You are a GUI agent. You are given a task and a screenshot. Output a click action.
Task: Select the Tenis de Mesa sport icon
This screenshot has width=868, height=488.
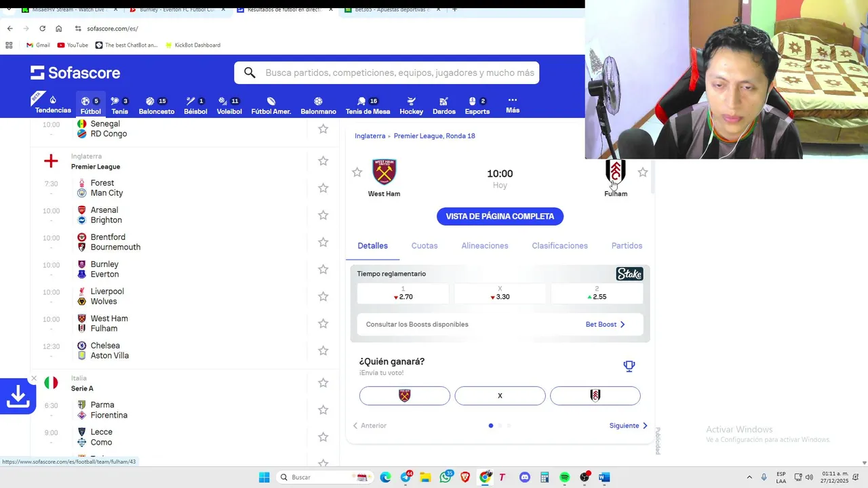coord(368,105)
